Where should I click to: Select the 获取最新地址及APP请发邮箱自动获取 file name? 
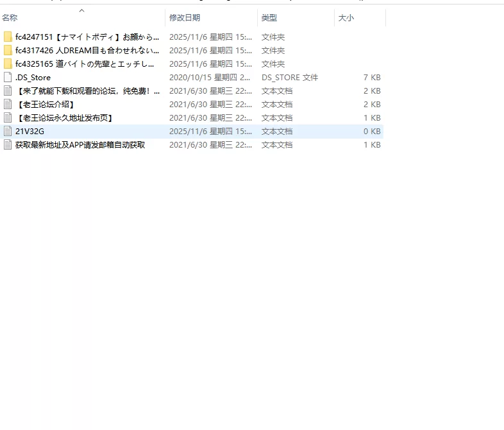pos(80,145)
